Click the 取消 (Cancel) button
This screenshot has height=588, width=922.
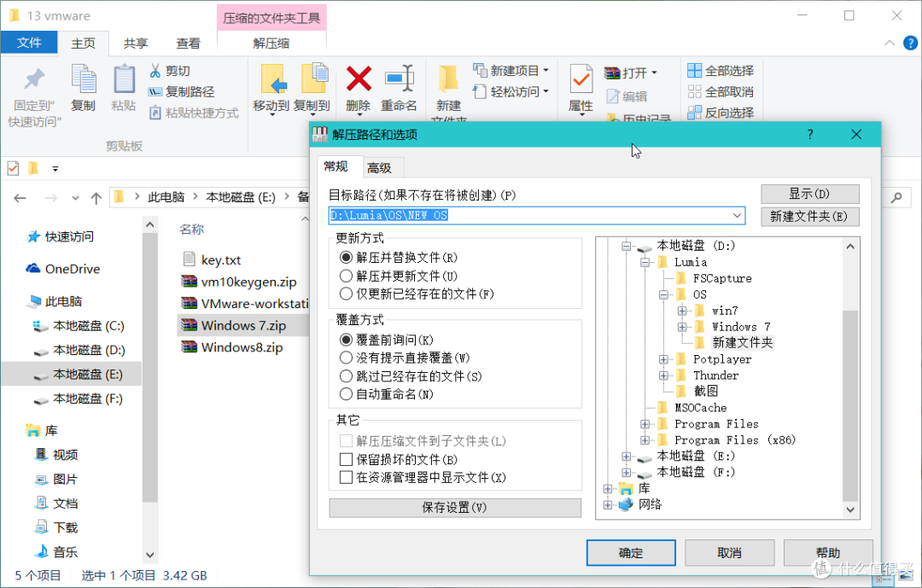pos(729,553)
